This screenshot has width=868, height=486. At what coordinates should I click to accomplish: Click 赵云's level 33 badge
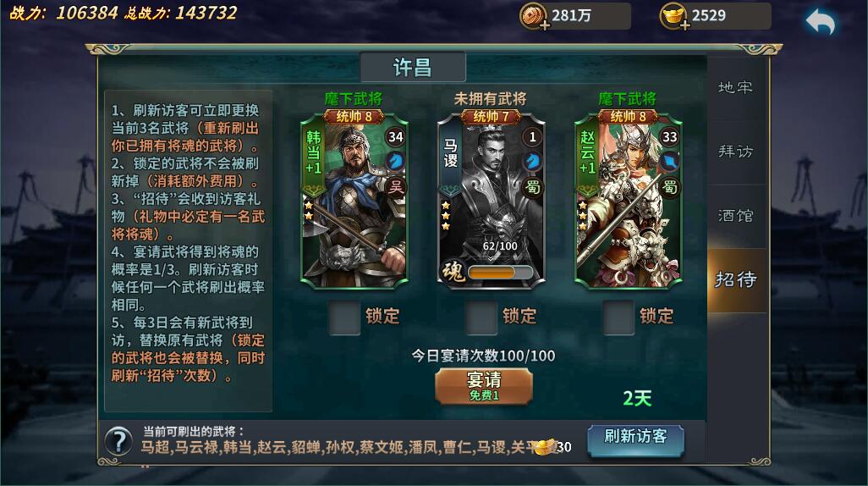pos(669,137)
